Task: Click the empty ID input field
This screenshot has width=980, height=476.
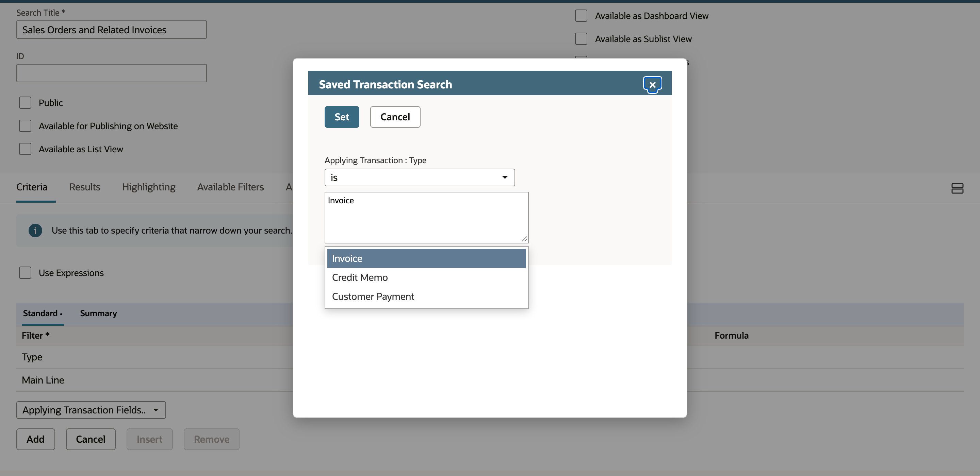Action: pos(112,73)
